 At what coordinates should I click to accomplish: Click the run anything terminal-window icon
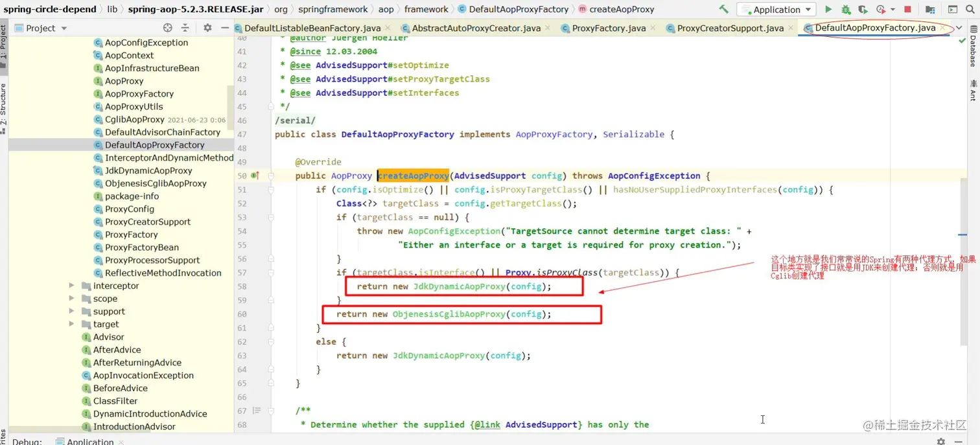pyautogui.click(x=953, y=9)
